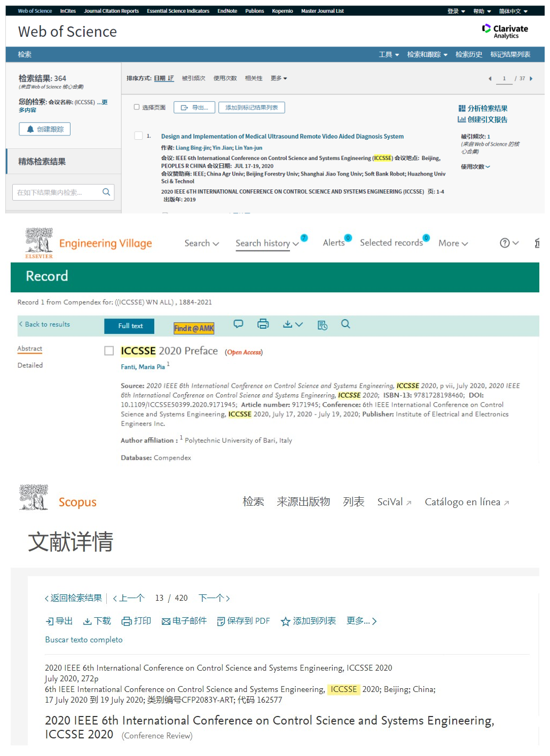550x756 pixels.
Task: Click the download icon in the Engineering Village record toolbar
Action: point(288,324)
